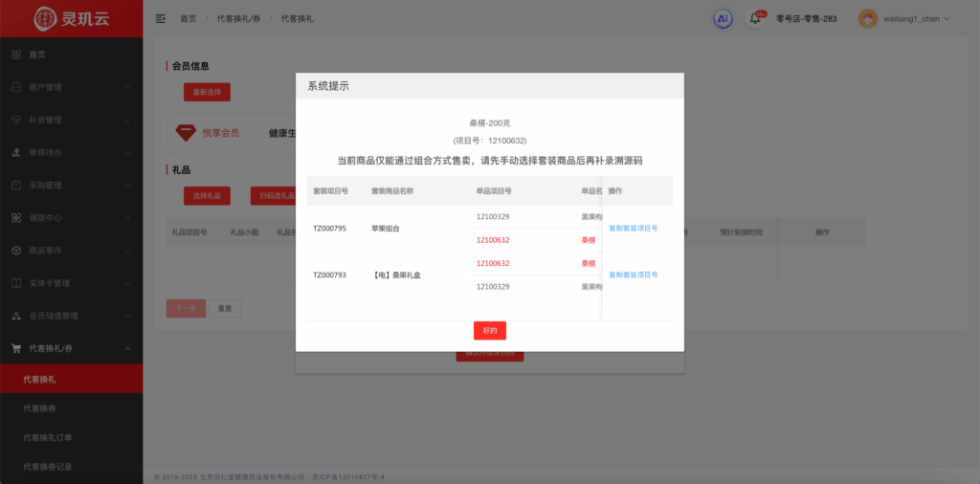Copy bundle item number for 苹果组合
Image resolution: width=980 pixels, height=484 pixels.
coord(633,229)
